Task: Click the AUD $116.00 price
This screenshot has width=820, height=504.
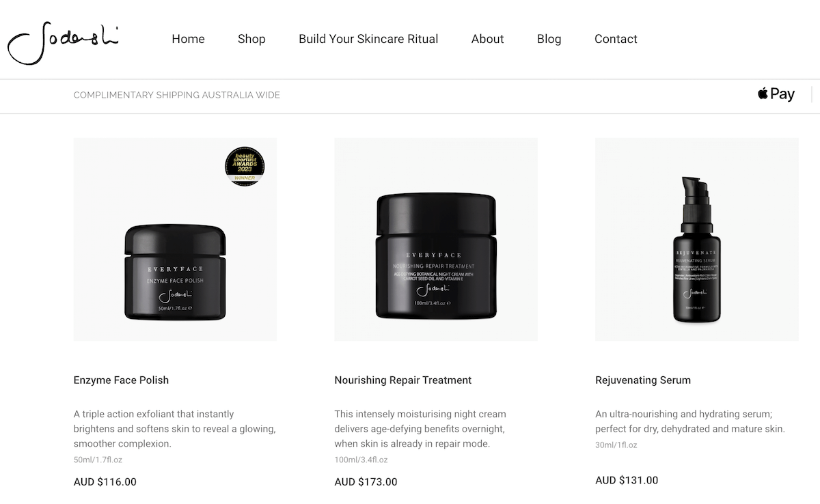Action: click(x=105, y=482)
